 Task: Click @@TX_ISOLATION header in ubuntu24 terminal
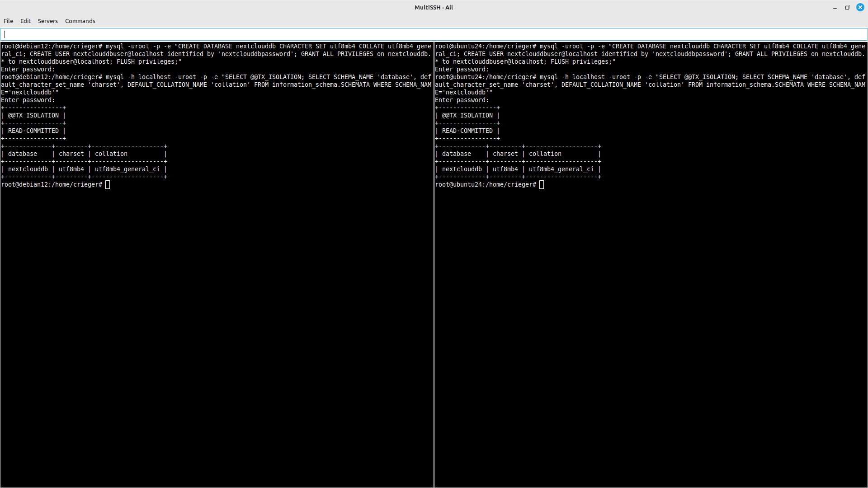467,115
